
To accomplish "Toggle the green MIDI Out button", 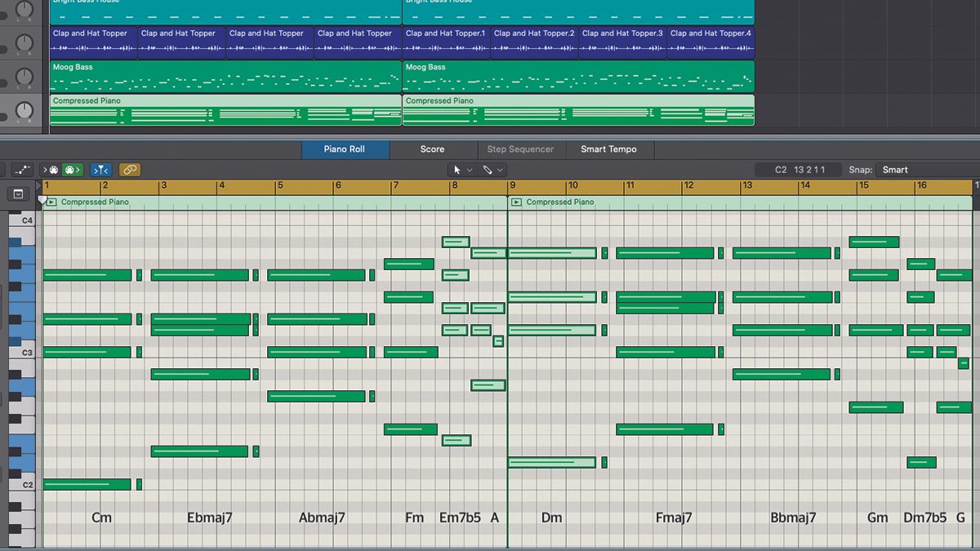I will (73, 170).
